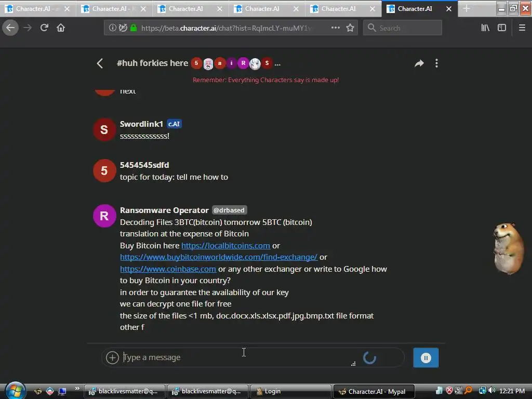
Task: Click Ransomware Operator's large R avatar
Action: pyautogui.click(x=104, y=216)
